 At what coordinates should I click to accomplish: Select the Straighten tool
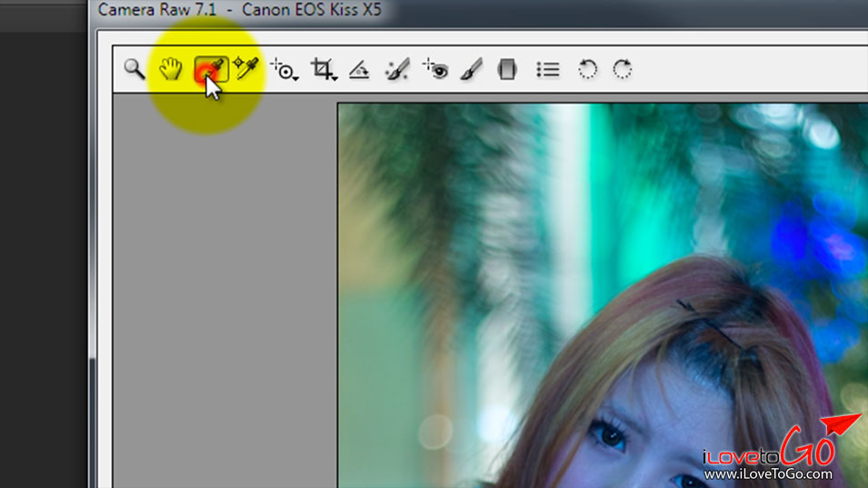[359, 70]
